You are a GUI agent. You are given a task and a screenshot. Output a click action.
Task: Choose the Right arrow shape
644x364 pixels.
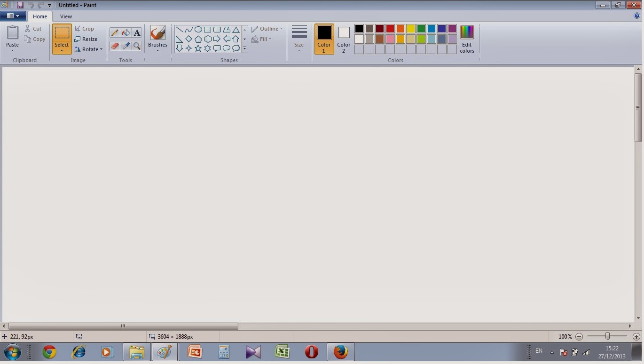pyautogui.click(x=217, y=39)
